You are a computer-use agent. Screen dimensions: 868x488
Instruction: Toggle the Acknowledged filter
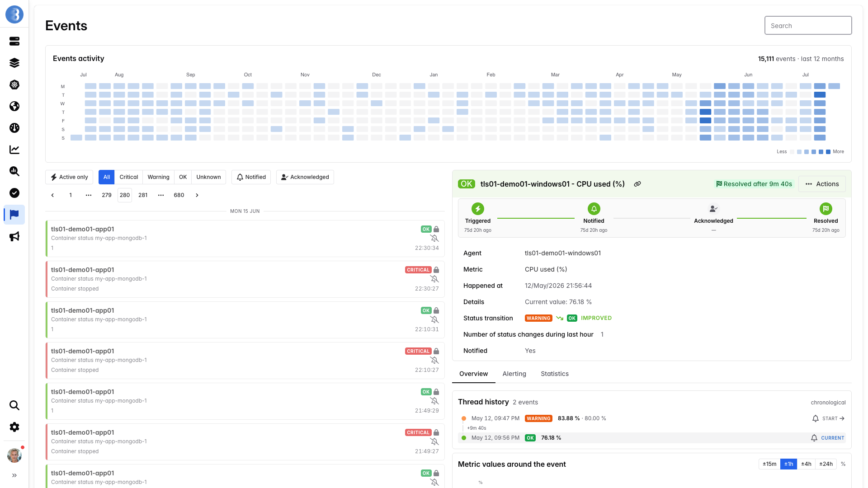(305, 177)
